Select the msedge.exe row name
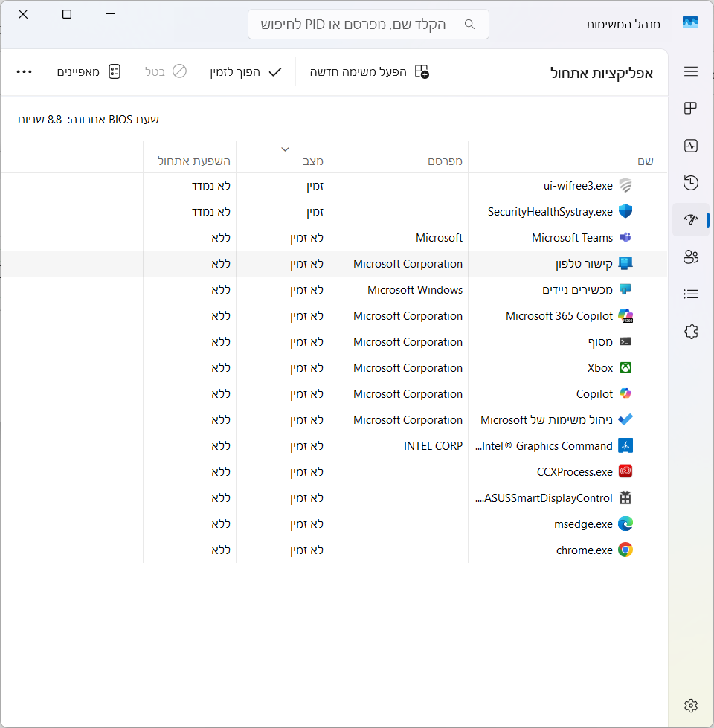 pos(583,524)
